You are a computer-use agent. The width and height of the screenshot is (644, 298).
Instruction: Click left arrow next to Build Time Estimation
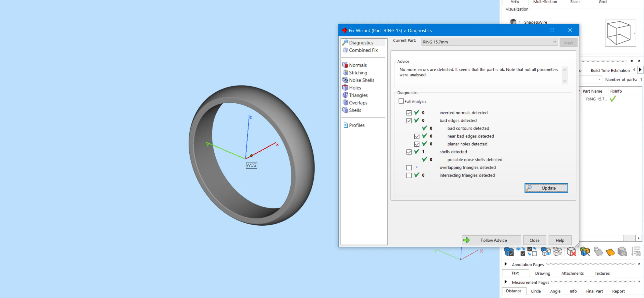pos(634,70)
